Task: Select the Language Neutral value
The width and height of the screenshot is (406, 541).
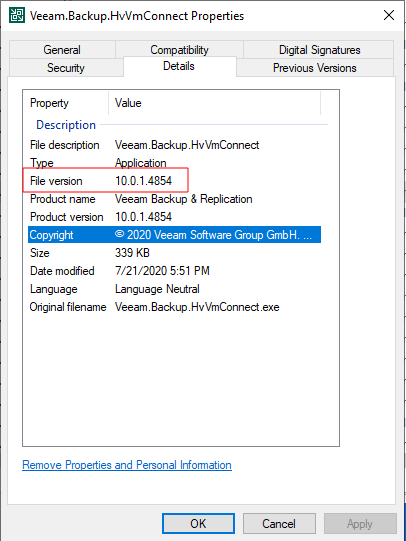Action: pos(157,289)
